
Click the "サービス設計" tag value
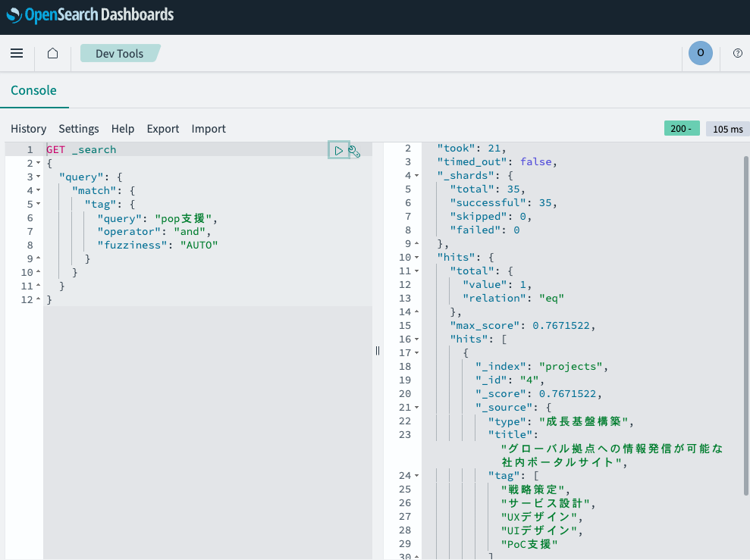[x=544, y=503]
